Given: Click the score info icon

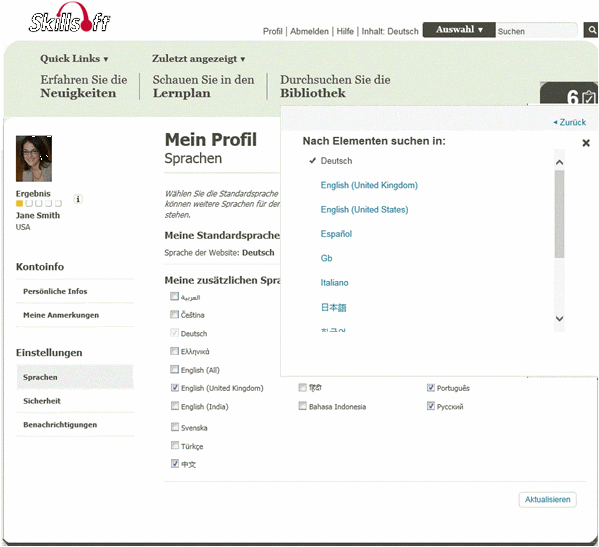Looking at the screenshot, I should (x=78, y=199).
